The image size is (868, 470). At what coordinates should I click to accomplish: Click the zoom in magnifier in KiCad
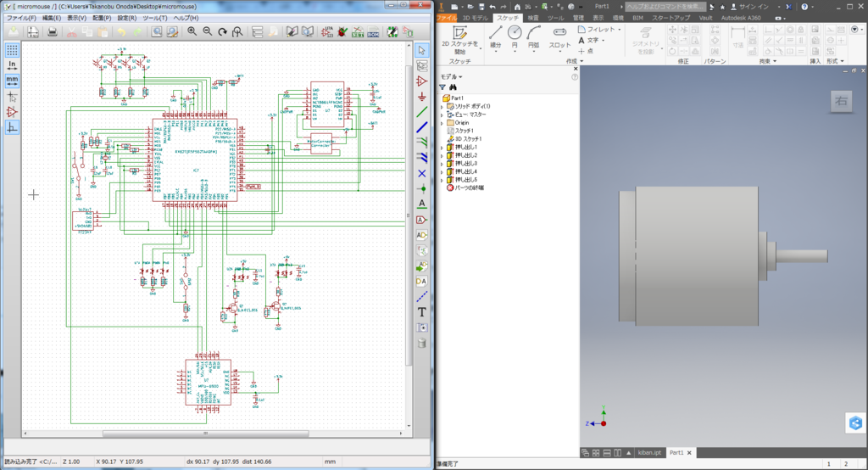coord(192,32)
